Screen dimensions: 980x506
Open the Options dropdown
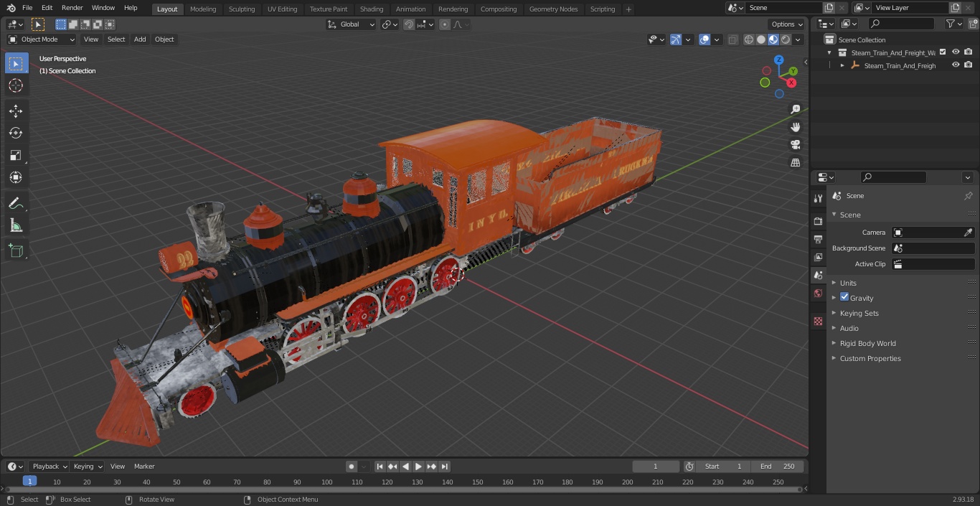click(x=787, y=24)
